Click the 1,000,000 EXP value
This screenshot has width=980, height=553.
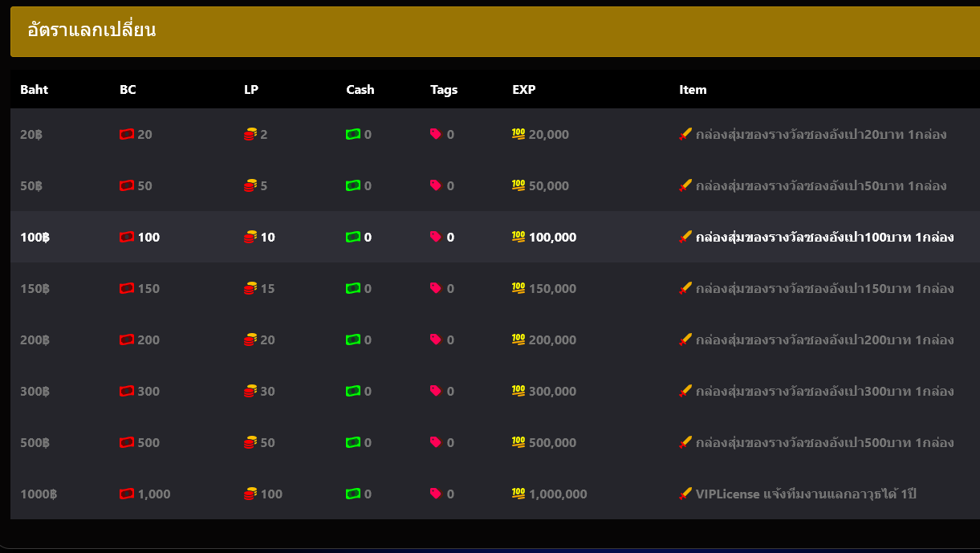[x=557, y=494]
